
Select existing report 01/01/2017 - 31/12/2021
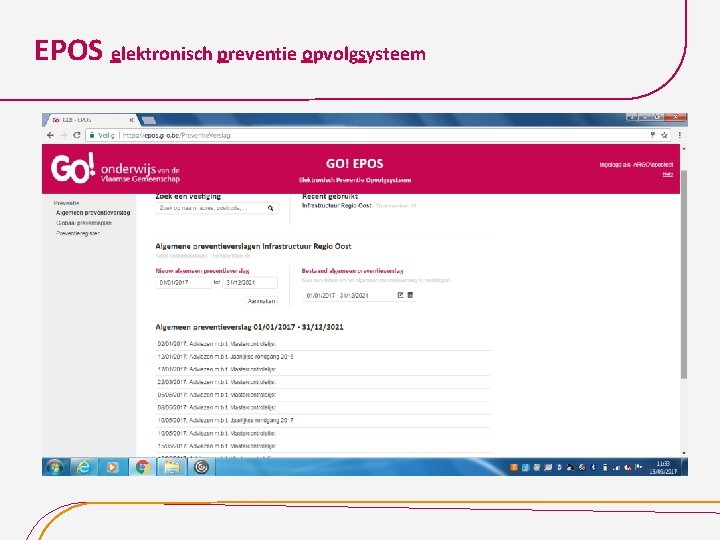(338, 295)
